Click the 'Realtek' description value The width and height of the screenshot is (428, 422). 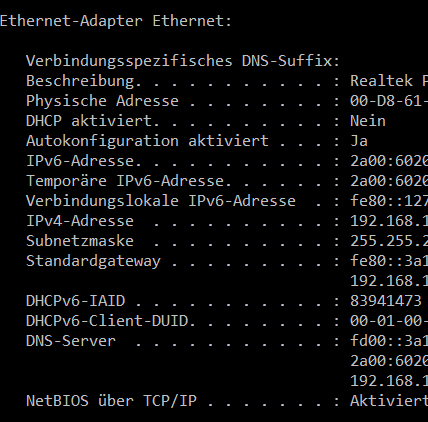(x=381, y=81)
